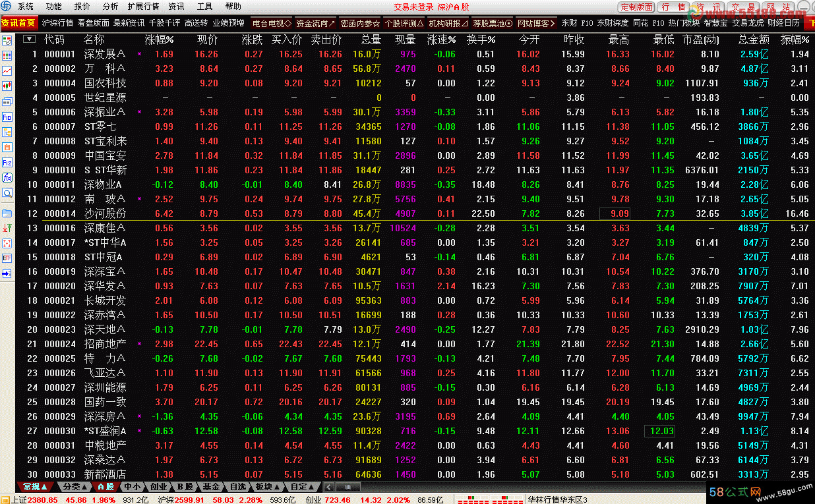815x504 pixels.
Task: Select the red dotted scatter sidebar icon
Action: click(x=7, y=243)
